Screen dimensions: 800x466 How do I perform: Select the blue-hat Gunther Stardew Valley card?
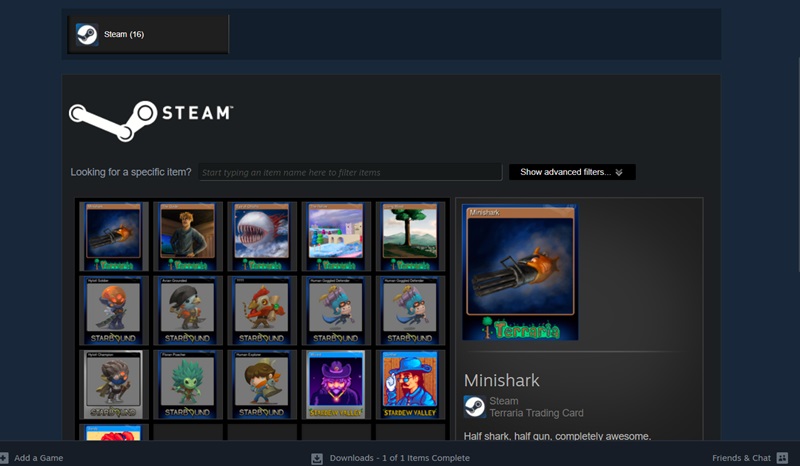point(410,384)
